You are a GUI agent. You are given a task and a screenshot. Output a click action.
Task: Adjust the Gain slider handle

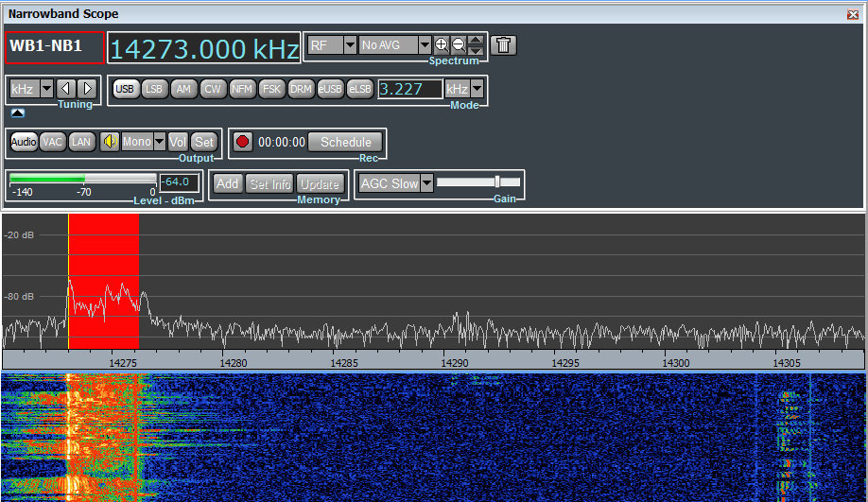(x=497, y=182)
